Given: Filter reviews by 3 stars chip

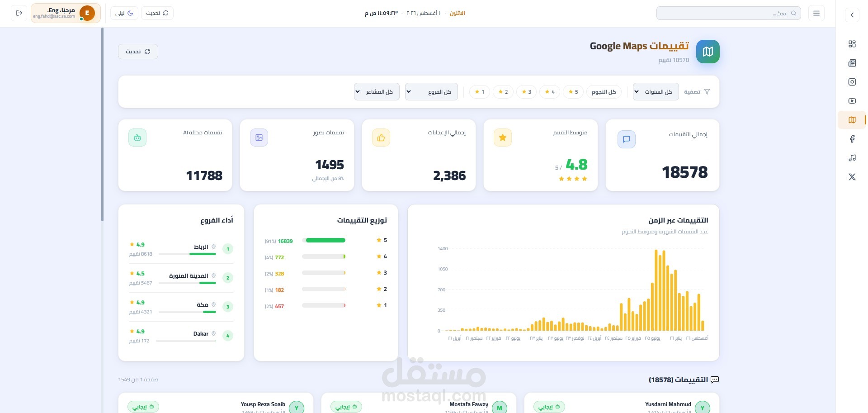Looking at the screenshot, I should [526, 92].
